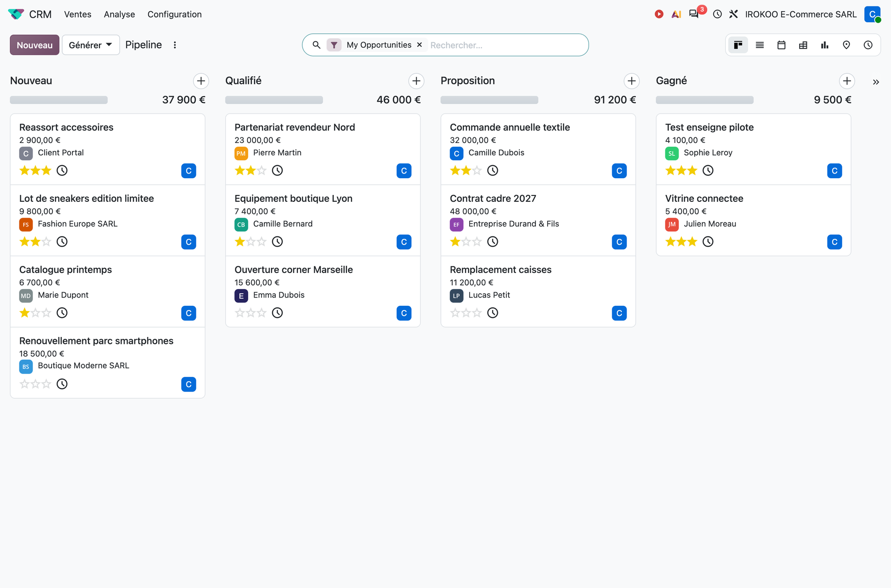Viewport: 891px width, 588px height.
Task: Set first priority star on Renouvellement parc smartphones
Action: (25, 384)
